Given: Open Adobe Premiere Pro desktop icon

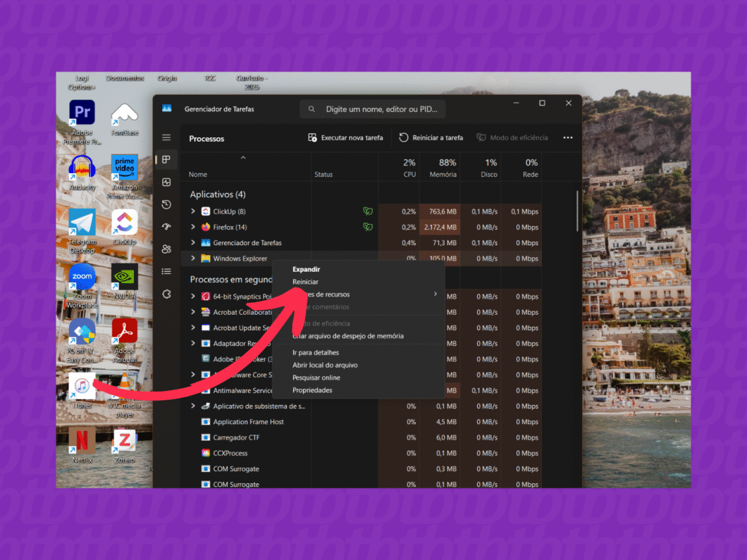Looking at the screenshot, I should (82, 122).
